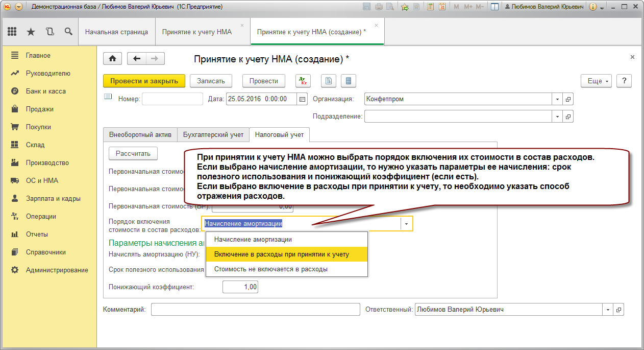
Task: Click into the Комментарий input field
Action: pyautogui.click(x=255, y=310)
